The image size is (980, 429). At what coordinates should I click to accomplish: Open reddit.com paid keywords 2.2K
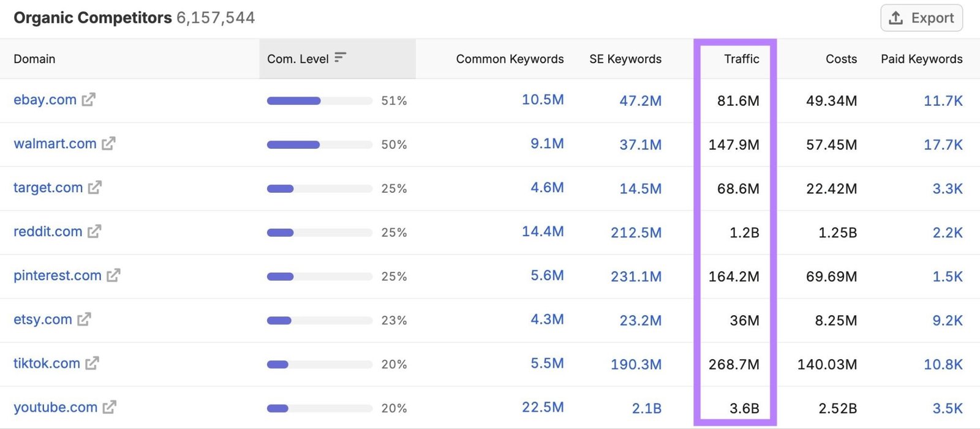(948, 233)
